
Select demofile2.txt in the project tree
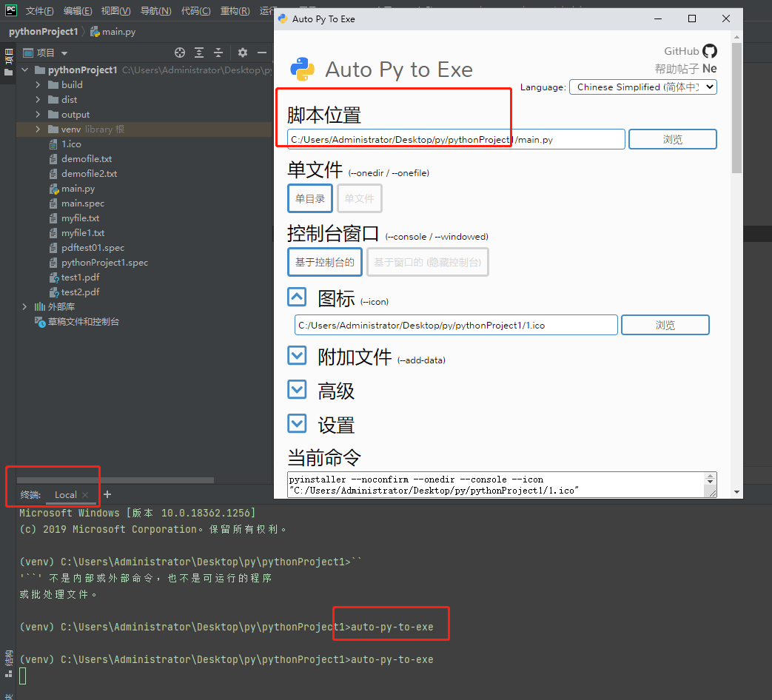(x=89, y=174)
